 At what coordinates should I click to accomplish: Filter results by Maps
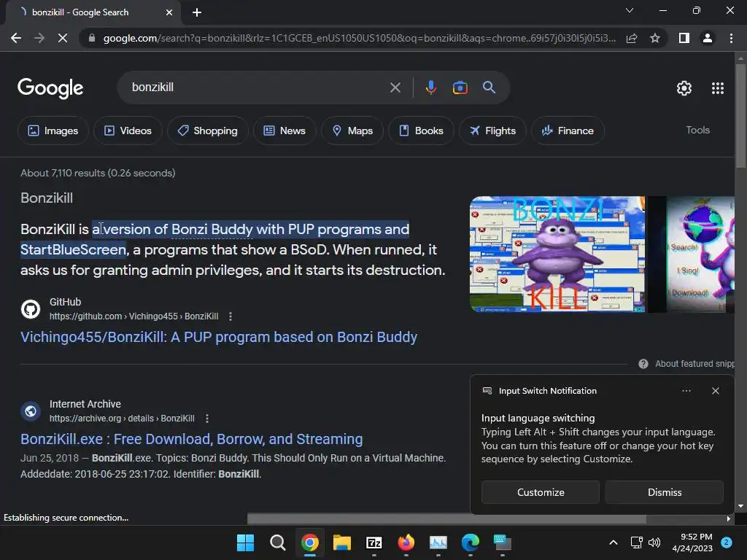pos(352,131)
